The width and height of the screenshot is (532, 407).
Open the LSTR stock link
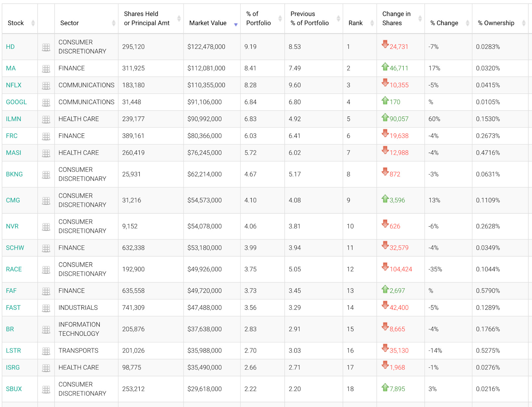[13, 351]
